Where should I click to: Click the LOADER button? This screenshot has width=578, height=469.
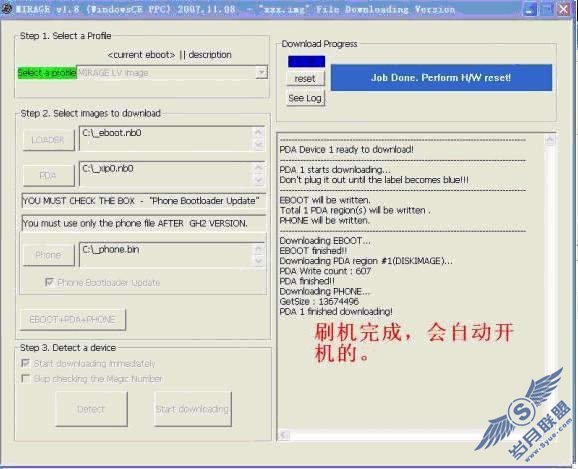pos(48,140)
